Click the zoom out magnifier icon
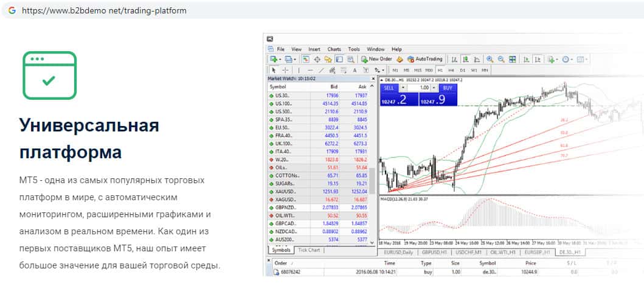This screenshot has height=297, width=644. point(501,59)
